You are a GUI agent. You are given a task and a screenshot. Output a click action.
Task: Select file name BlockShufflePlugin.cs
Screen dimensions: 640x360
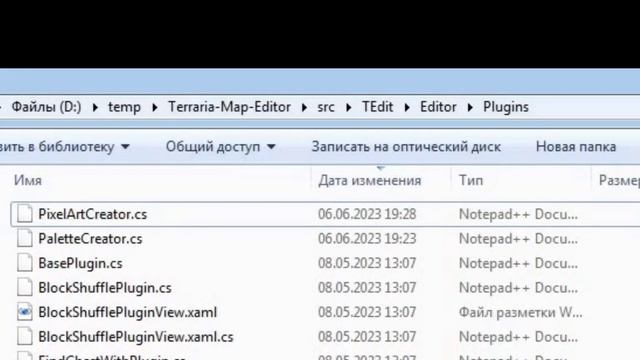(x=105, y=288)
